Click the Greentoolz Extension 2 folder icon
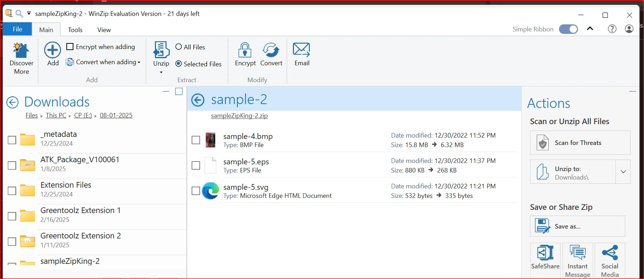Viewport: 644px width, 279px height. (x=28, y=241)
